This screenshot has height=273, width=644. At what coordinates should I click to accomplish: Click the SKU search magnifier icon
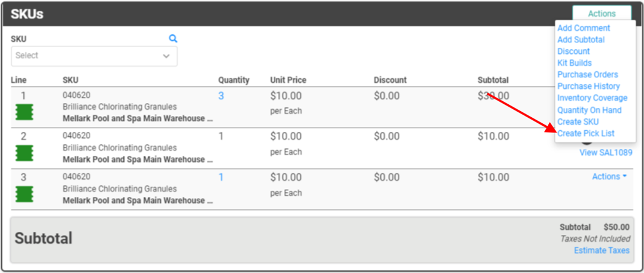[x=173, y=39]
